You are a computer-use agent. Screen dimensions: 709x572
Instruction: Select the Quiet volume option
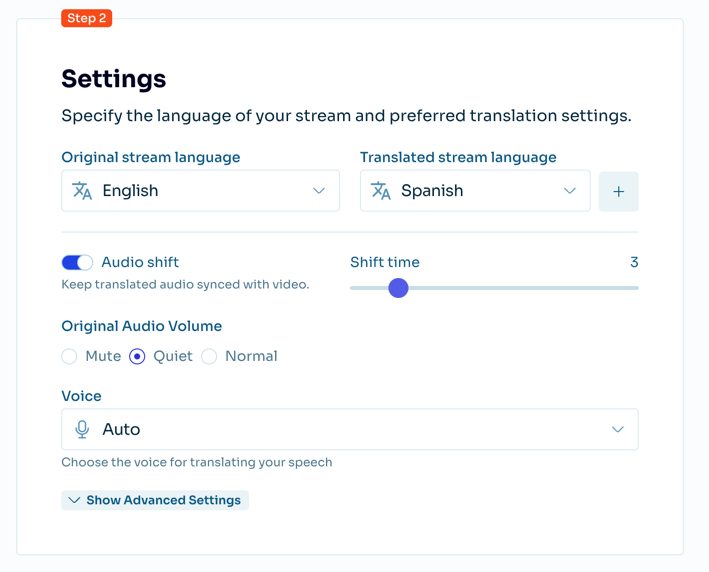pos(137,356)
